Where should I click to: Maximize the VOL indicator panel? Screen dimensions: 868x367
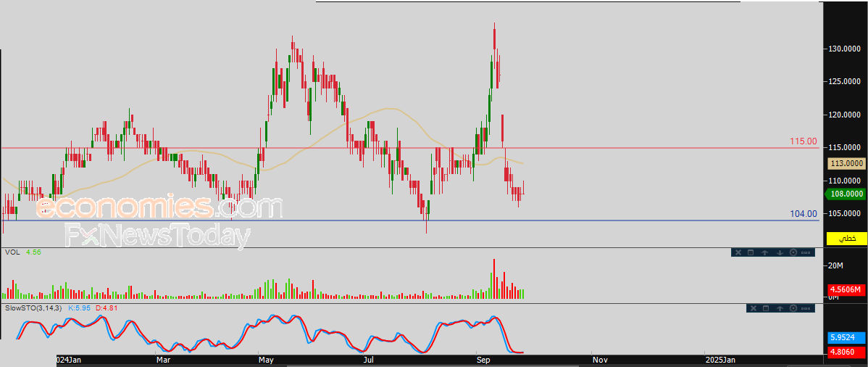[x=751, y=253]
